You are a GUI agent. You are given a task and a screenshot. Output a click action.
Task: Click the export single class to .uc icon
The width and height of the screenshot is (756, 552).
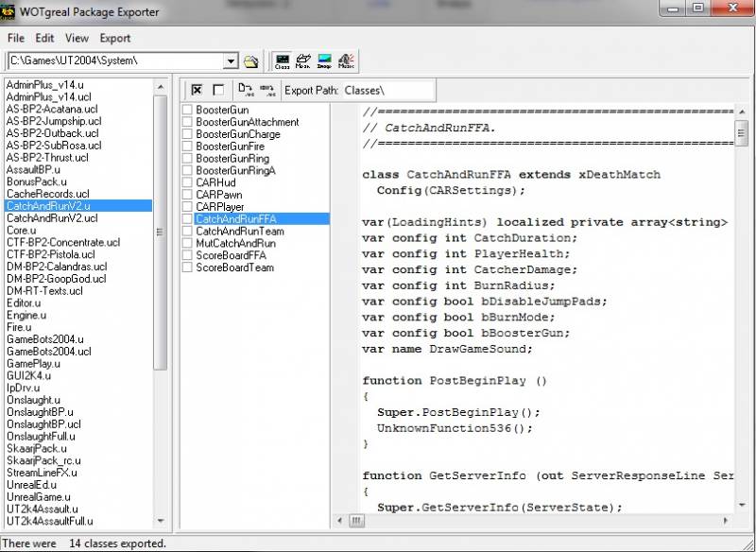point(246,90)
